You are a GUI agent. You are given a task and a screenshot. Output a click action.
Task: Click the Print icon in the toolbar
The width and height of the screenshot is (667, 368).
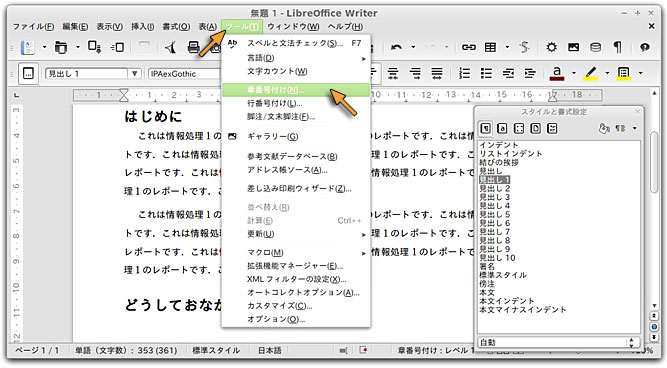click(x=194, y=47)
